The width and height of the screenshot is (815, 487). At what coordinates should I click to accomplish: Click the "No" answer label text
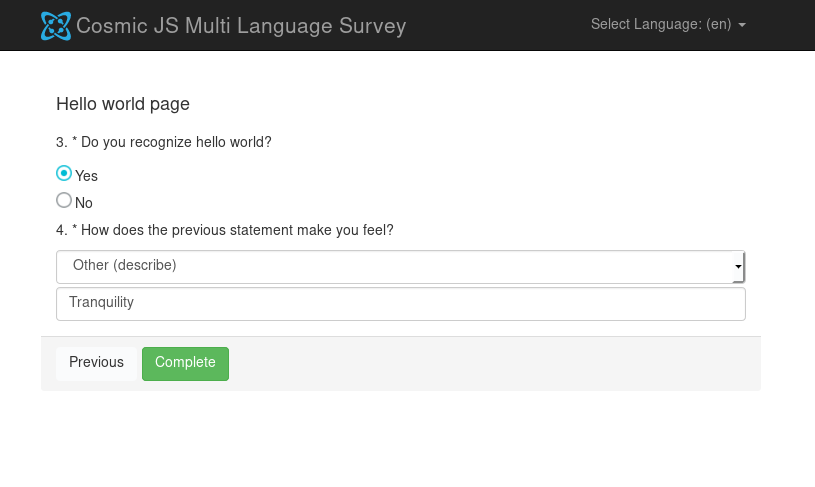(x=84, y=203)
